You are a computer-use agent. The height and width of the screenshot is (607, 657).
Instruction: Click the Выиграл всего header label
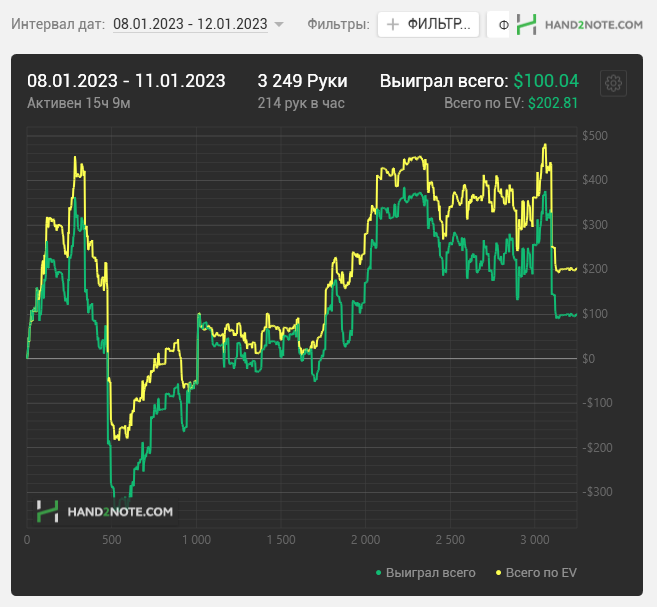point(444,81)
